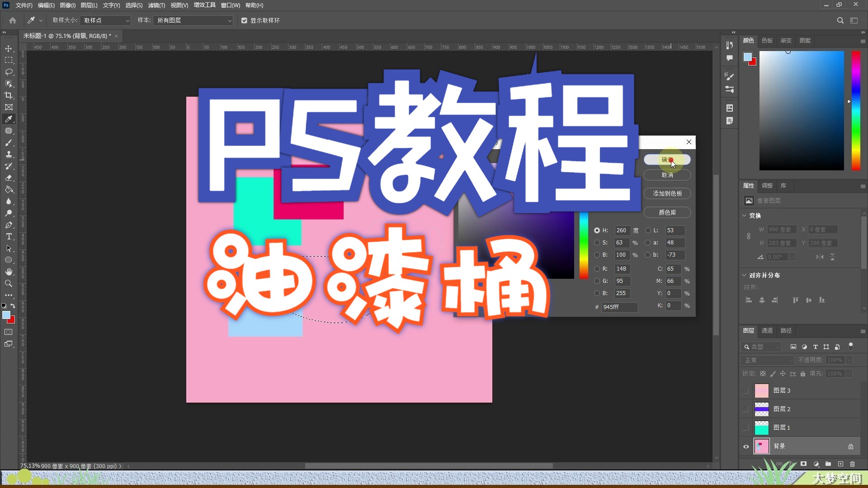This screenshot has width=868, height=488.
Task: Select the Zoom tool
Action: (x=9, y=283)
